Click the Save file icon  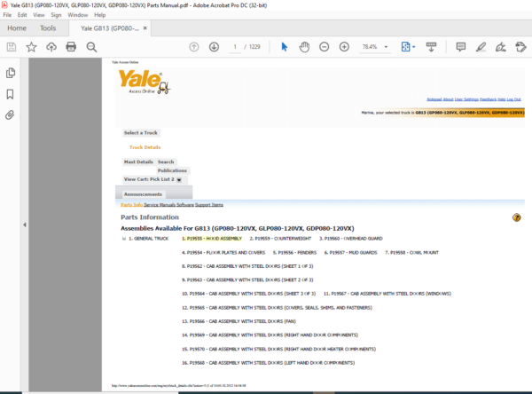tap(12, 47)
